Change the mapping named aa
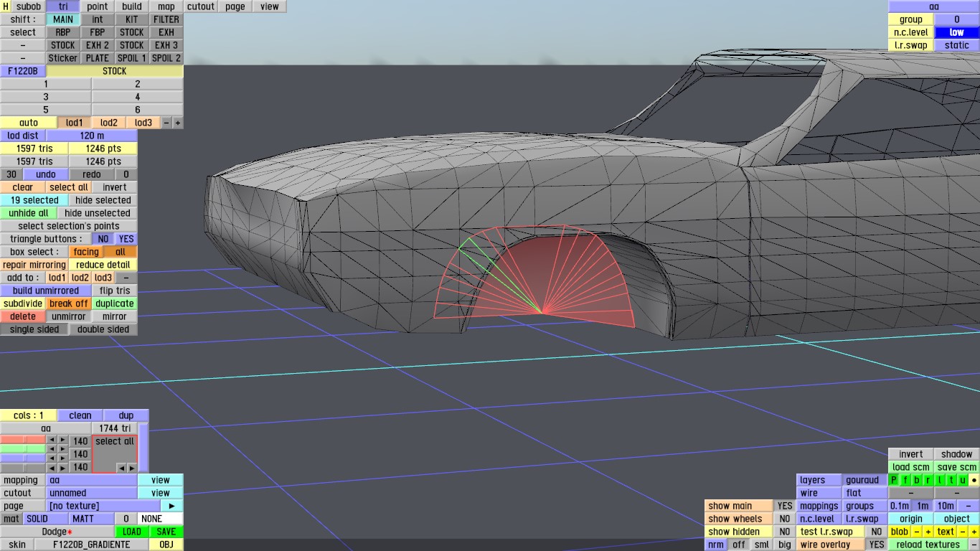Screen dimensions: 980x551 coord(92,480)
